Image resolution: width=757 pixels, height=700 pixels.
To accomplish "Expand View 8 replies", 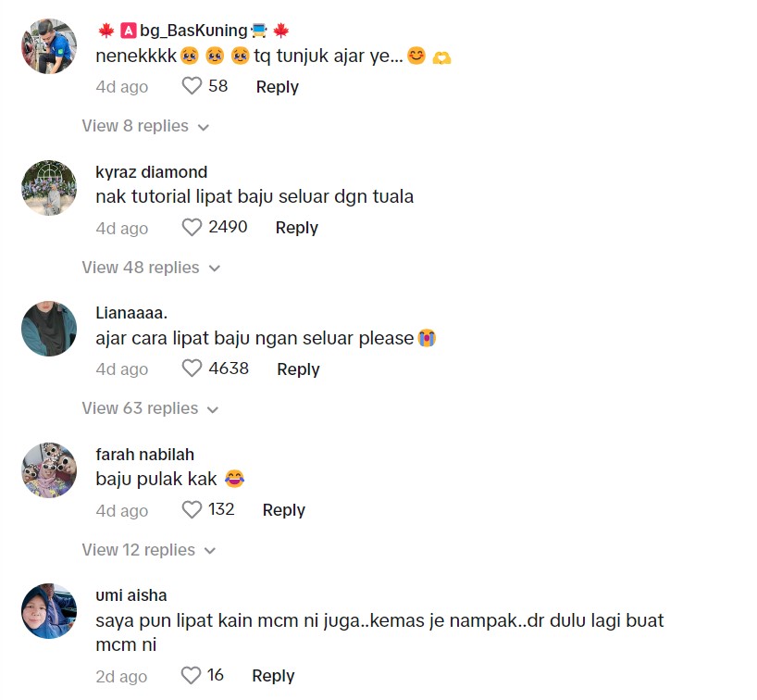I will [x=145, y=126].
